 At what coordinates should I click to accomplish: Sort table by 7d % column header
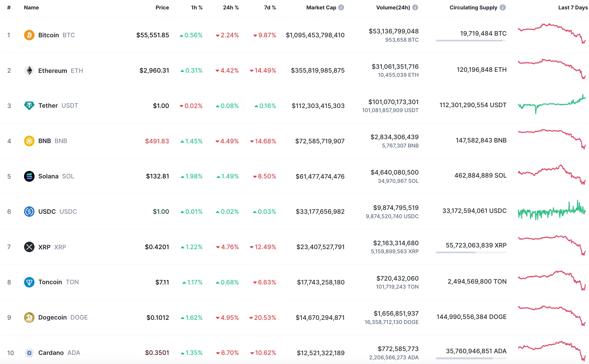pos(270,7)
